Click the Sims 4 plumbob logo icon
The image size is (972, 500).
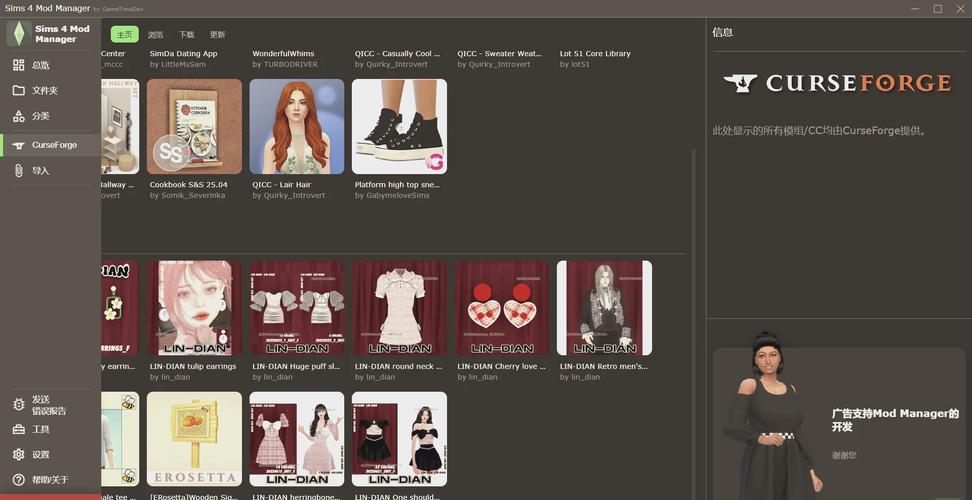[19, 33]
